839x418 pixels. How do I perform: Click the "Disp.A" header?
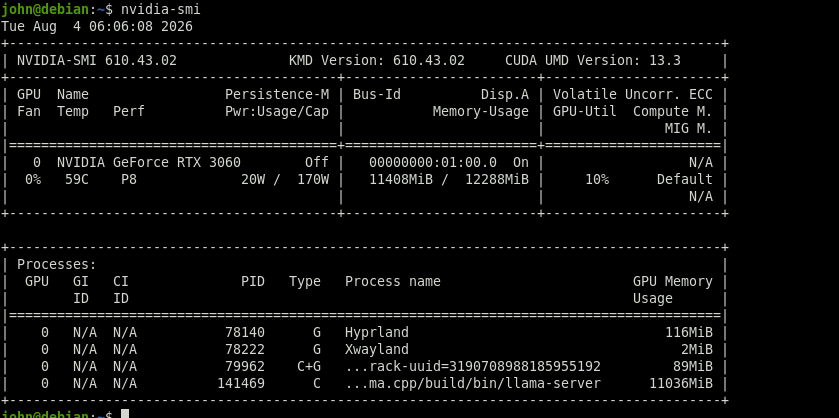tap(505, 95)
